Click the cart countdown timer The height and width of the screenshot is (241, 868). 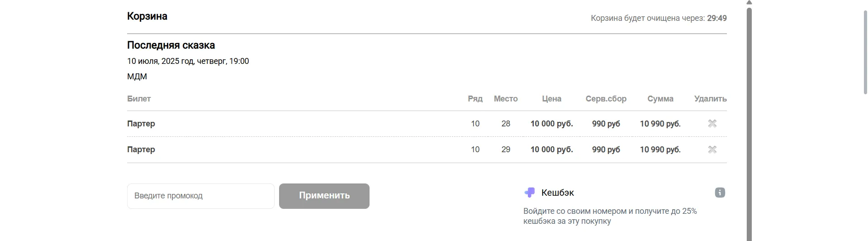click(716, 18)
